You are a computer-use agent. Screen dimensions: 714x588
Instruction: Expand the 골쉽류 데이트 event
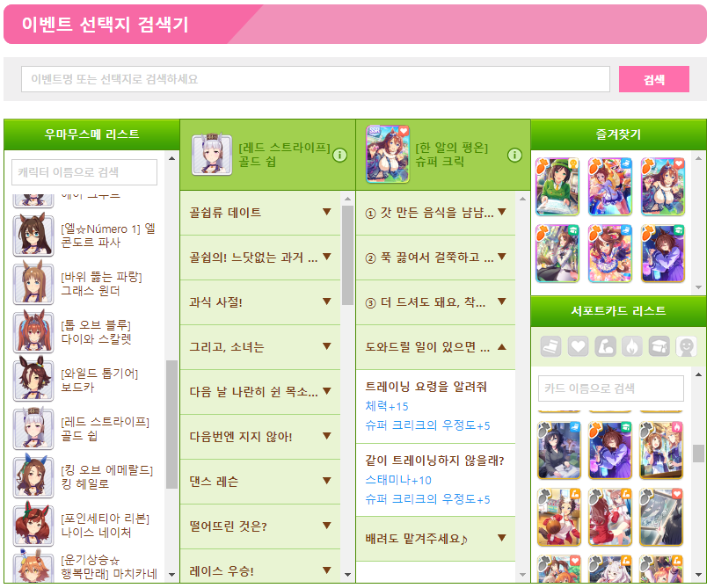tap(260, 213)
